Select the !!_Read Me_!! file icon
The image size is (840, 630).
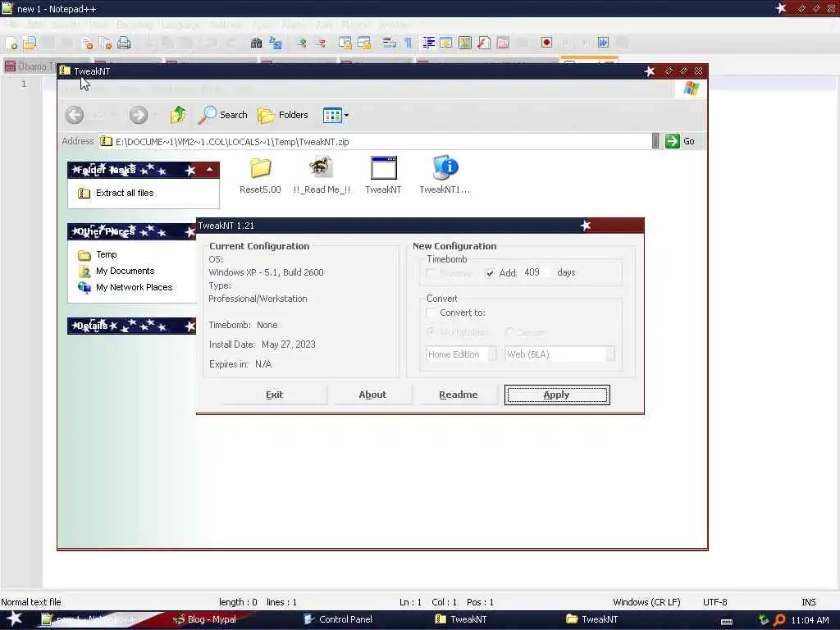(x=322, y=176)
